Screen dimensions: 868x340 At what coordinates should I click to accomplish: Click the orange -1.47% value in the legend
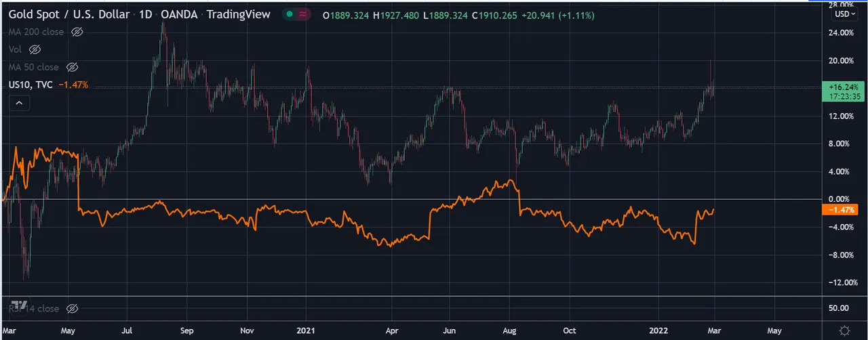click(x=73, y=85)
